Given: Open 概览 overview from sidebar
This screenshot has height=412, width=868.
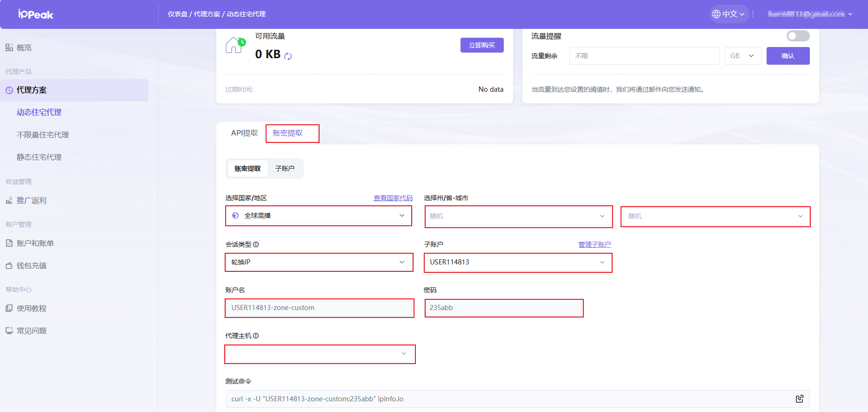Looking at the screenshot, I should (24, 47).
